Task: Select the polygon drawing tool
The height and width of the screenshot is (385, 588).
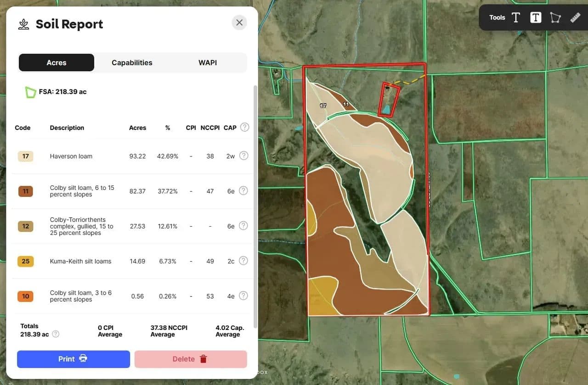Action: [555, 17]
